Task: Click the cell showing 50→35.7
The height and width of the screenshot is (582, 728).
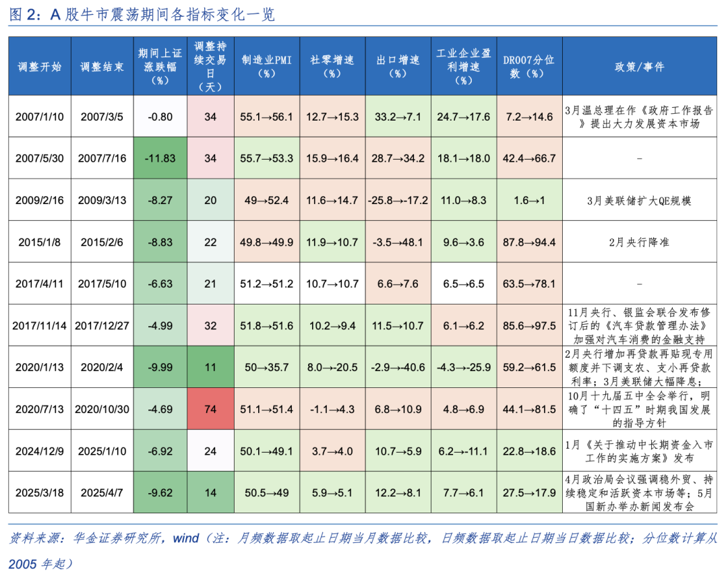Action: pyautogui.click(x=266, y=367)
